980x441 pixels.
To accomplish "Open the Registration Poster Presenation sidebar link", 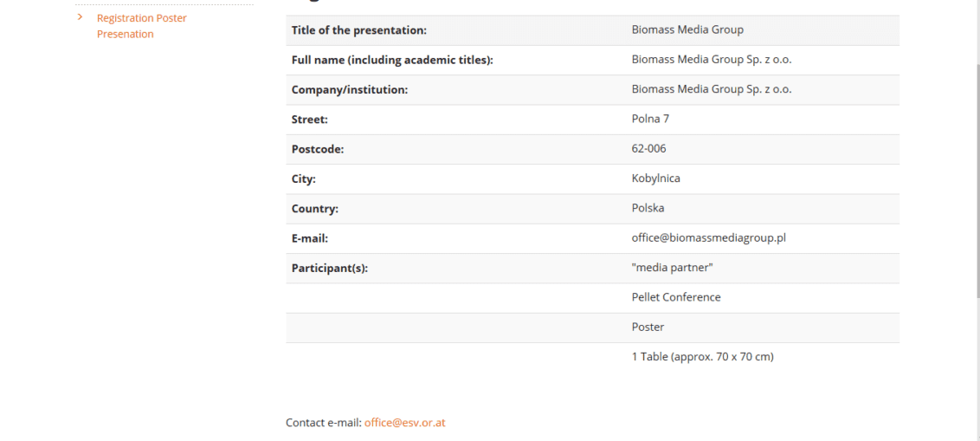I will click(x=142, y=26).
